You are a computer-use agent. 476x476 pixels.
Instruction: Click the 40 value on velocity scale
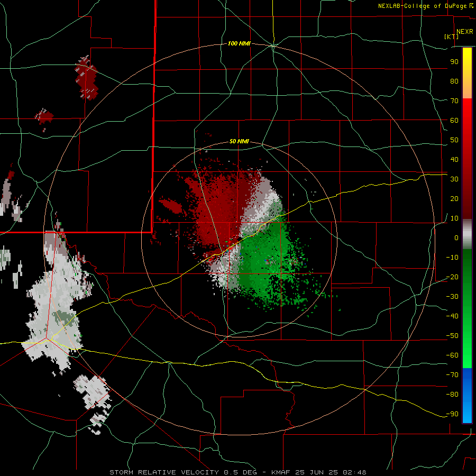click(454, 160)
